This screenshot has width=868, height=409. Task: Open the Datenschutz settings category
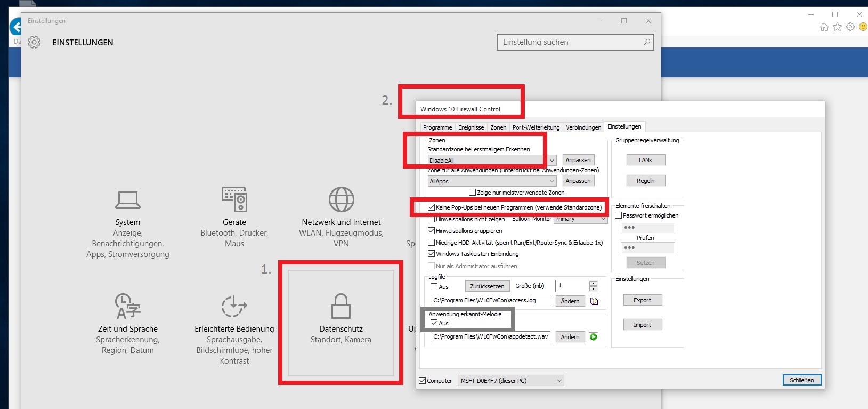click(341, 323)
